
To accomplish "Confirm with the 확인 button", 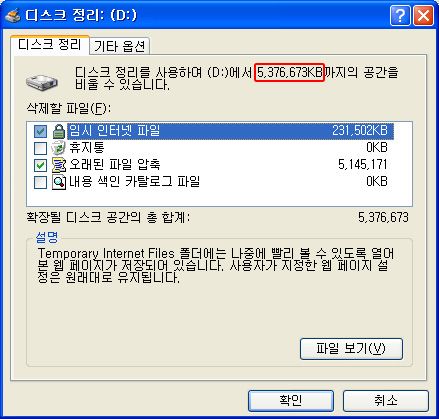I will 291,401.
